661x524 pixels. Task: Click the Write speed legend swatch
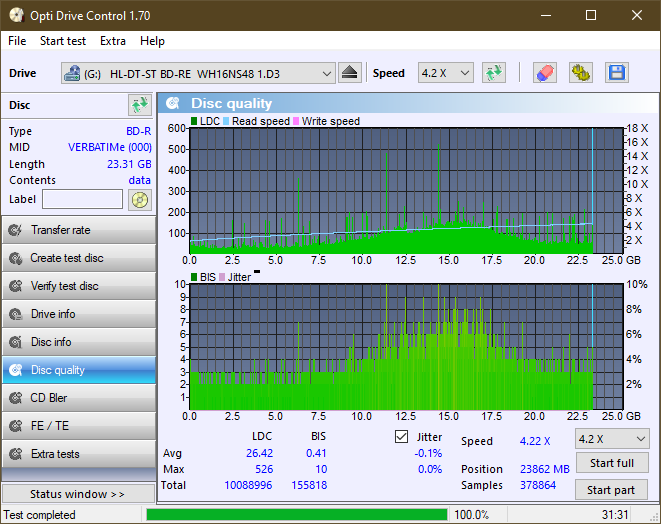pos(296,121)
